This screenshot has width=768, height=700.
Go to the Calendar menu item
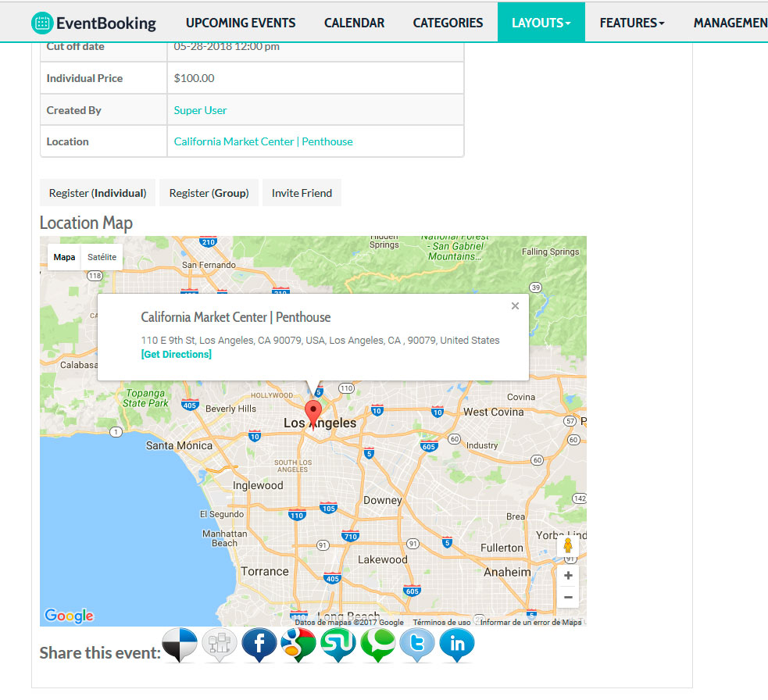(x=354, y=23)
